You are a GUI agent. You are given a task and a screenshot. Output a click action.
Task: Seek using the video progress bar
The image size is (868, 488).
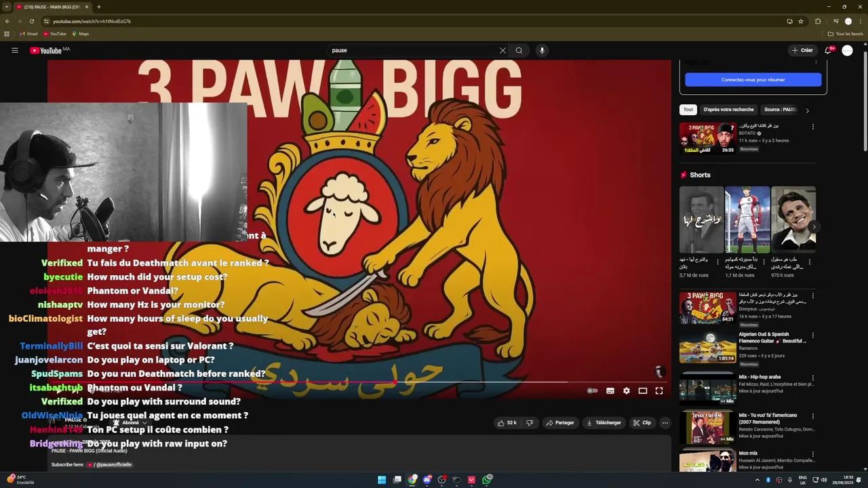(359, 382)
